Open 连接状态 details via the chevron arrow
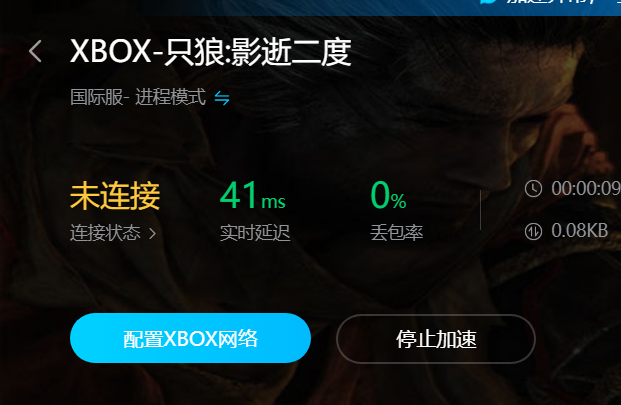Screen dimensions: 621x405 tap(152, 234)
